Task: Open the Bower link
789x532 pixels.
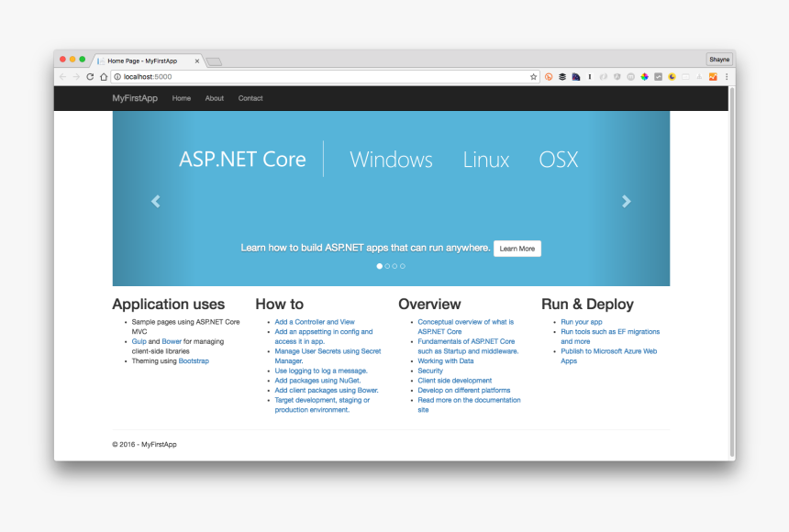Action: coord(172,341)
